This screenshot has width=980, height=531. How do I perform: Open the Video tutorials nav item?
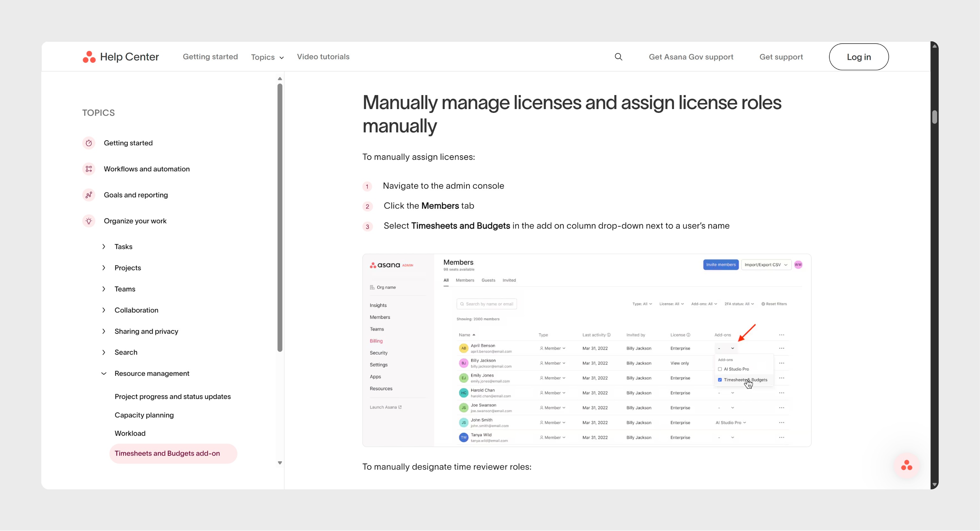tap(323, 57)
